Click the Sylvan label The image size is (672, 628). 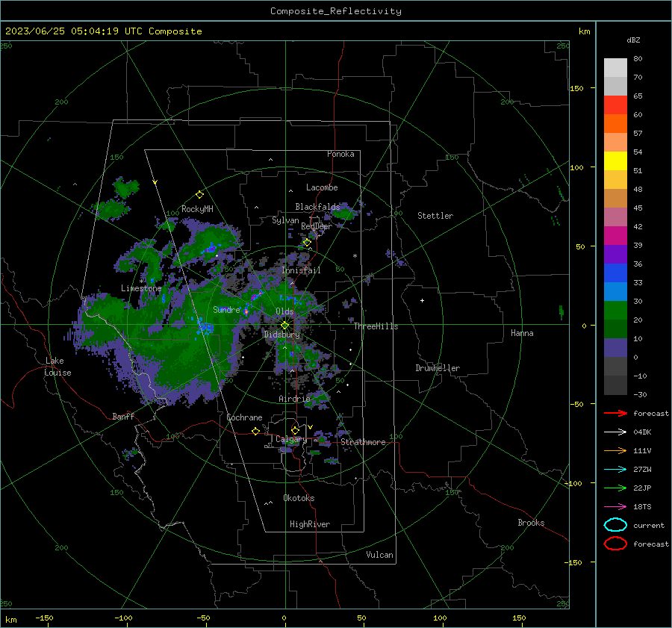coord(285,220)
